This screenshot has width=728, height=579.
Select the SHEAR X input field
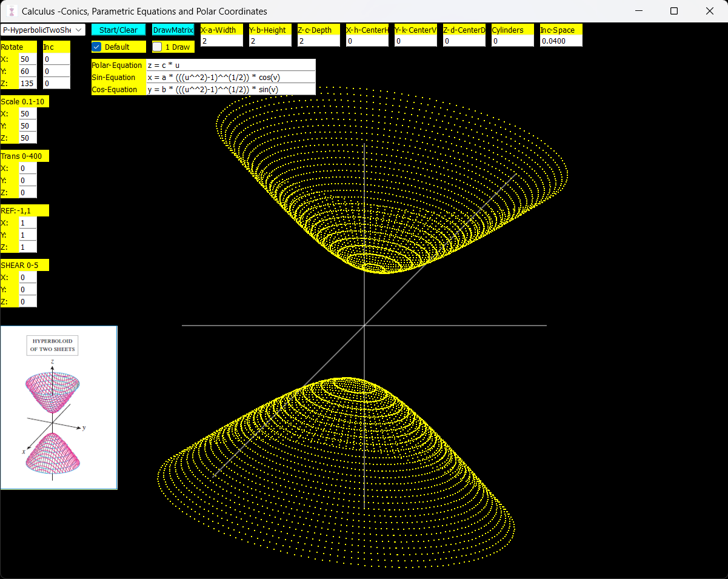pyautogui.click(x=27, y=278)
